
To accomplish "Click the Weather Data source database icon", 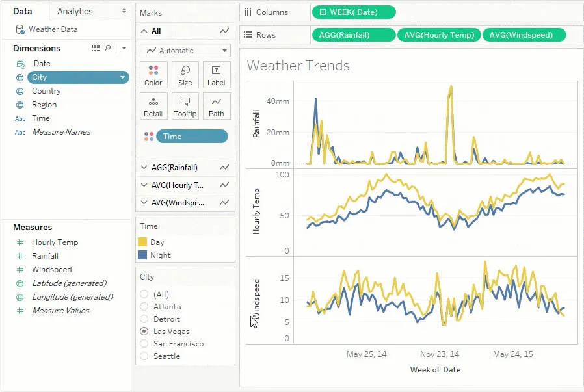I will pos(20,29).
